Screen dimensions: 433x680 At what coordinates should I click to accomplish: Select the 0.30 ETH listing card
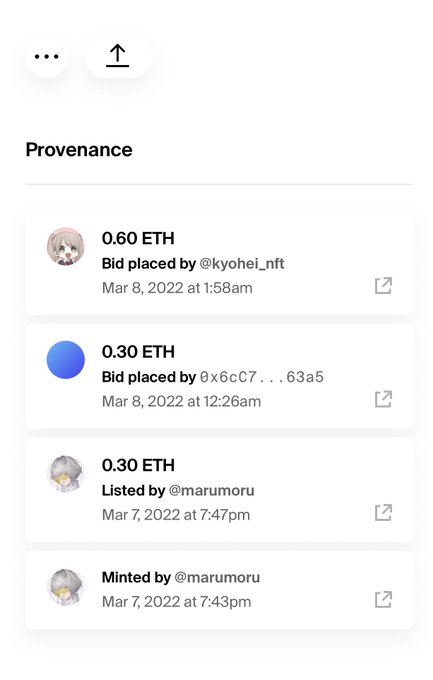point(219,490)
